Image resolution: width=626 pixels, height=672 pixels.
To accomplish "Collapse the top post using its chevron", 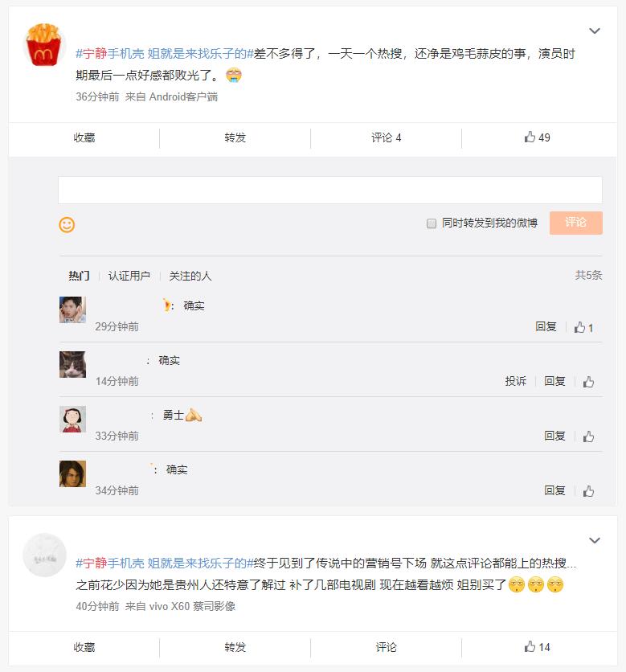I will tap(595, 30).
